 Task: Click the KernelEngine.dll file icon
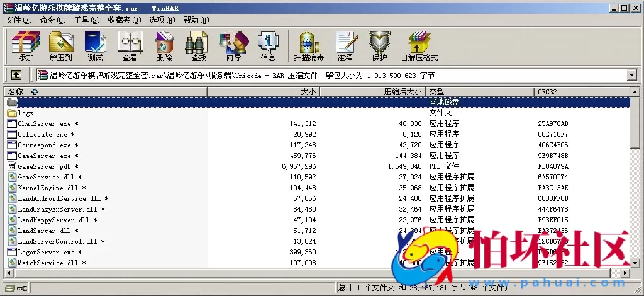[x=12, y=188]
